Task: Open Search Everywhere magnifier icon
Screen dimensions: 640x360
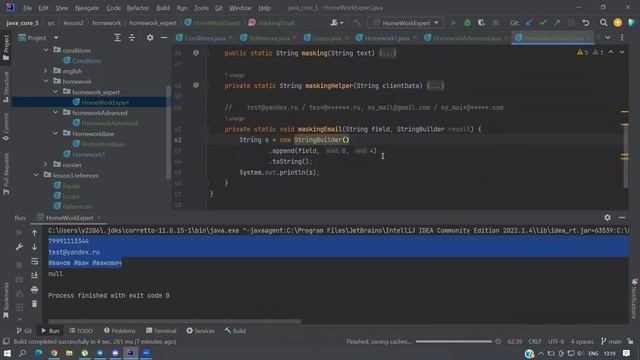Action: tap(603, 23)
